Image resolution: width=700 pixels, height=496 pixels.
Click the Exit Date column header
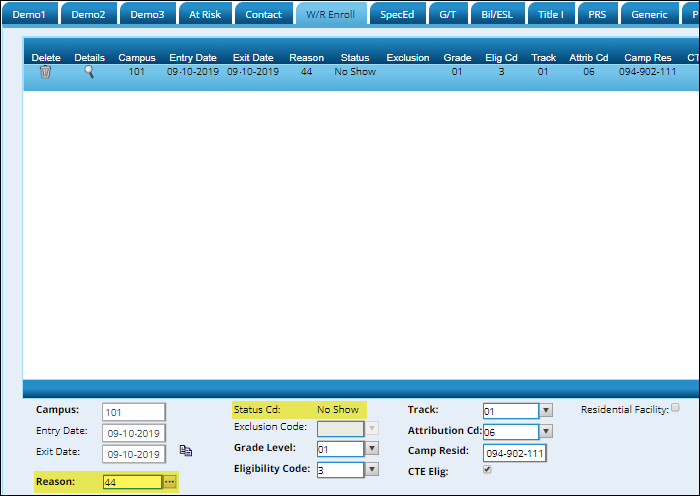[253, 58]
